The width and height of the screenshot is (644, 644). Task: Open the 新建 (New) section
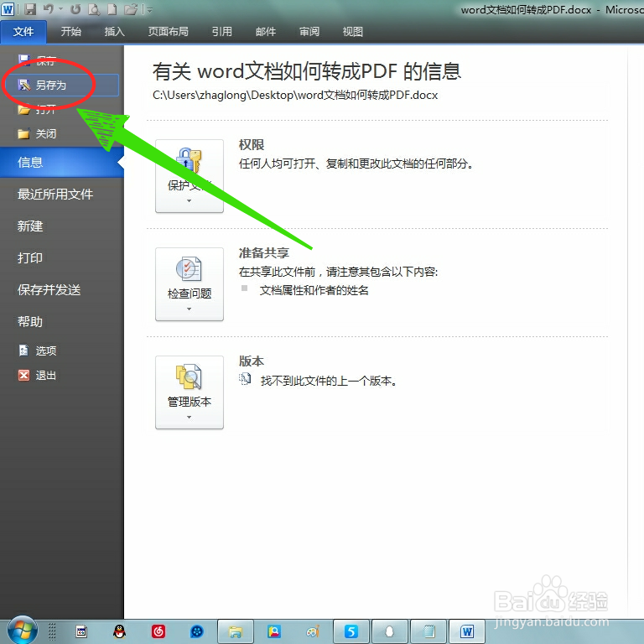30,226
